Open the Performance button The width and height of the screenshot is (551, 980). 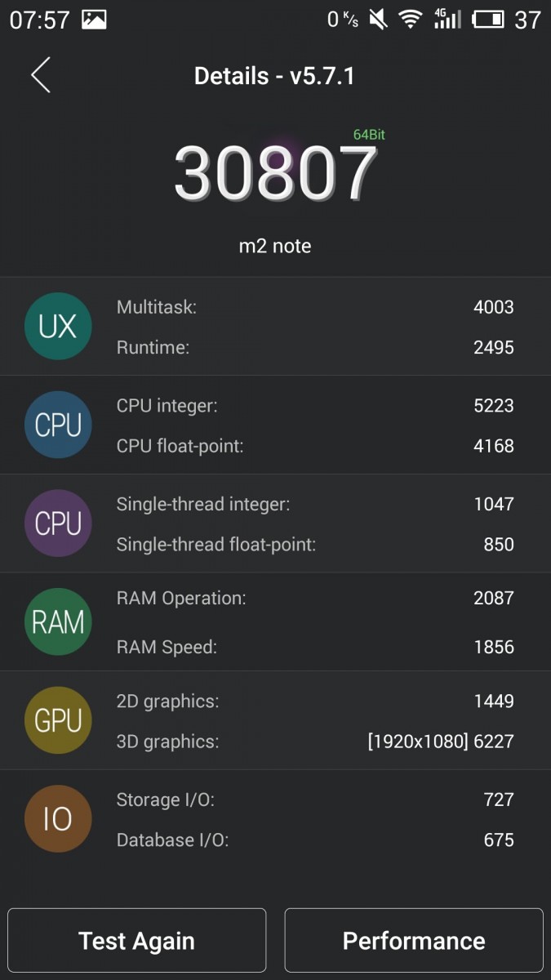(x=414, y=941)
